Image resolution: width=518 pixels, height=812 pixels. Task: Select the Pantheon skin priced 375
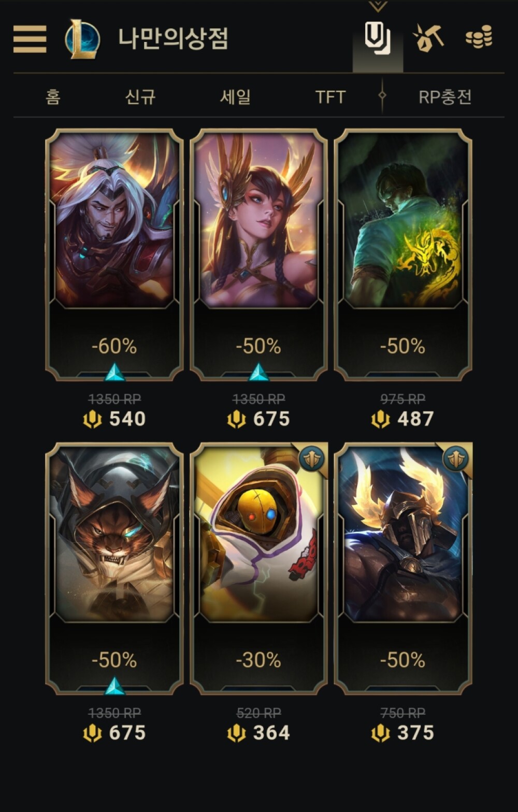402,568
